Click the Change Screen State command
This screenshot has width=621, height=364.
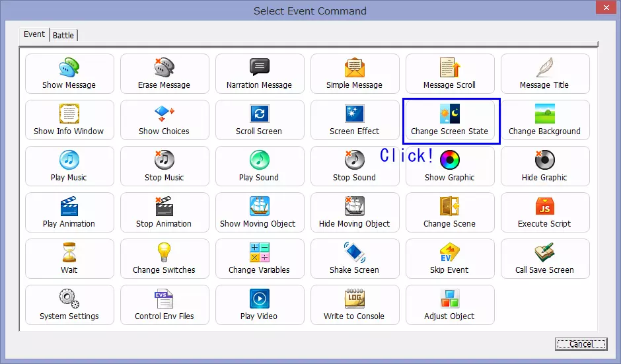pos(450,120)
